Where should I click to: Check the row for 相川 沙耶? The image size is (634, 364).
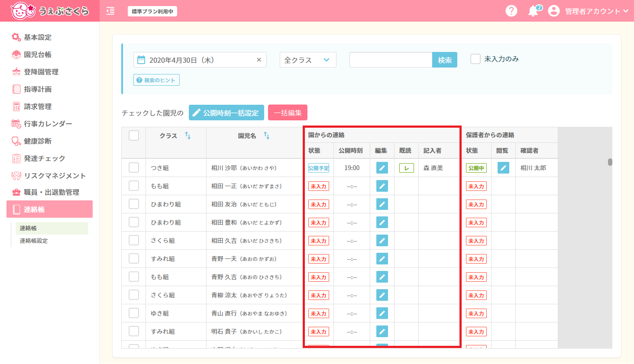click(x=134, y=168)
